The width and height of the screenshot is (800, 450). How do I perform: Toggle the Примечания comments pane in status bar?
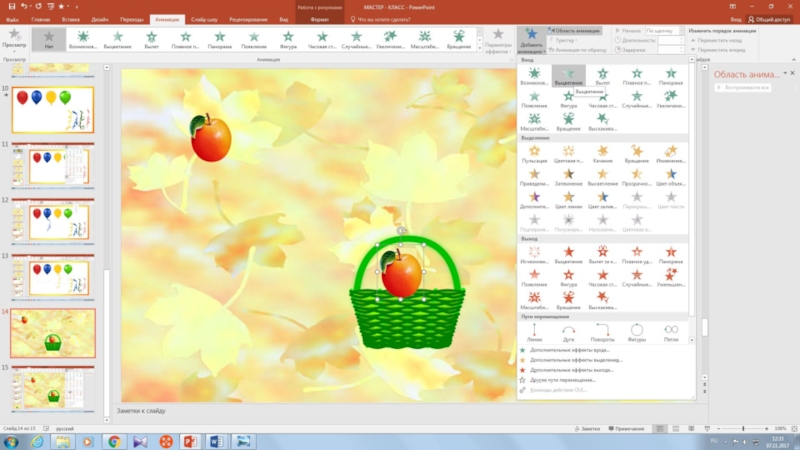click(x=627, y=428)
